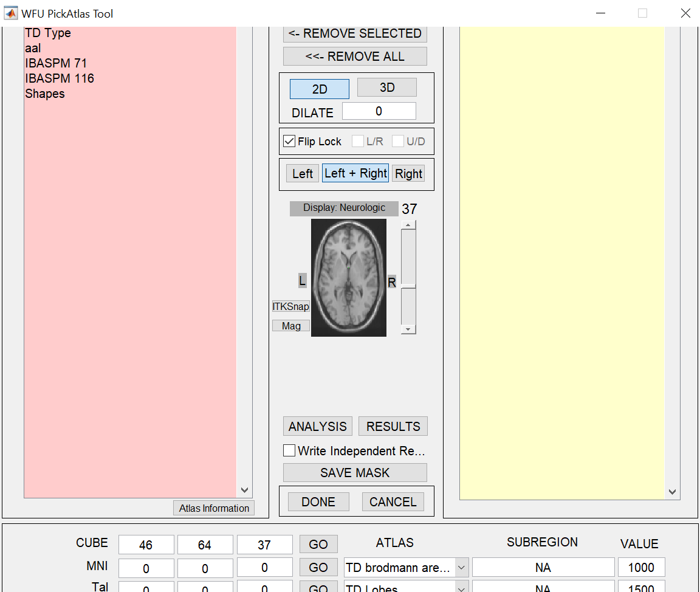
Task: Enable Write Independent Regions checkbox
Action: (290, 451)
